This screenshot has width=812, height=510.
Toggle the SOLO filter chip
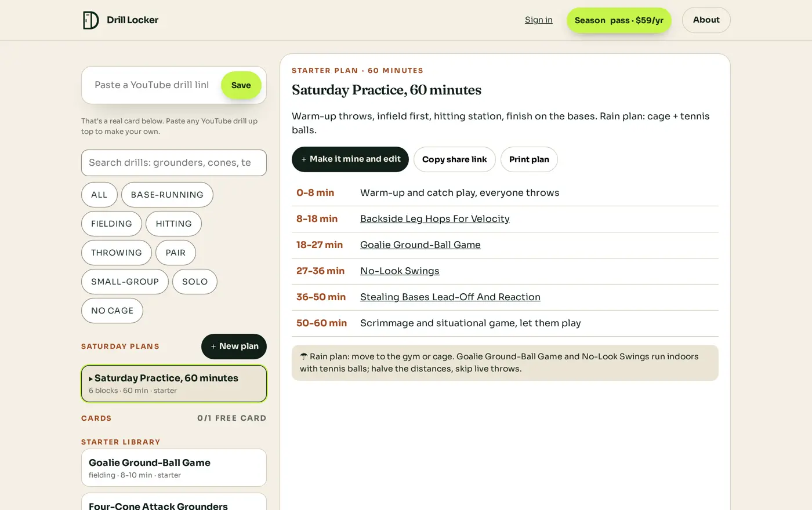tap(195, 282)
